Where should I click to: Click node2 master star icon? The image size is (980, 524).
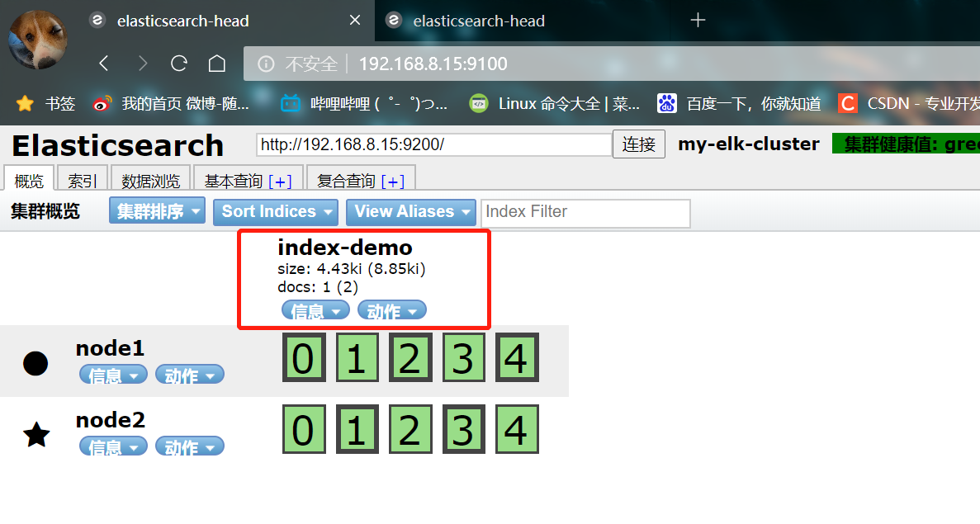click(36, 435)
